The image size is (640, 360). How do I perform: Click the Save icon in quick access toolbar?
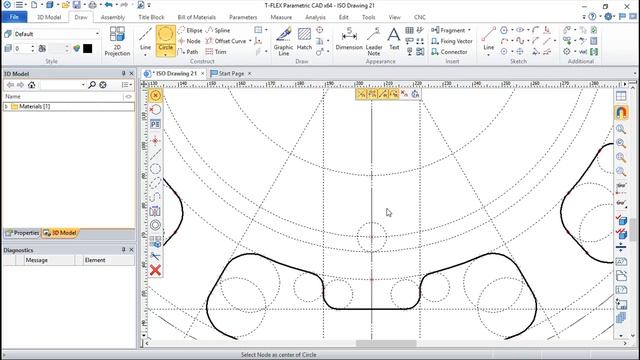click(77, 5)
